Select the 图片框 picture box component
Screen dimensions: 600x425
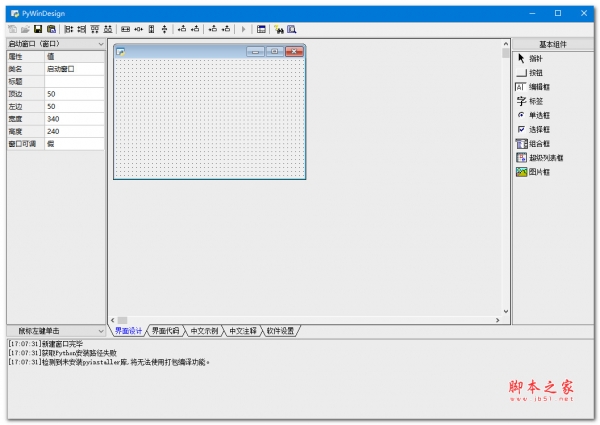pos(533,172)
